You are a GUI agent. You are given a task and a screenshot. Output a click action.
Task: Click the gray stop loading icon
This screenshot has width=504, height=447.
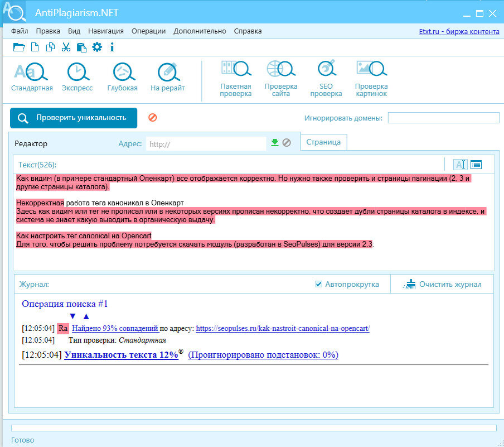tap(287, 142)
